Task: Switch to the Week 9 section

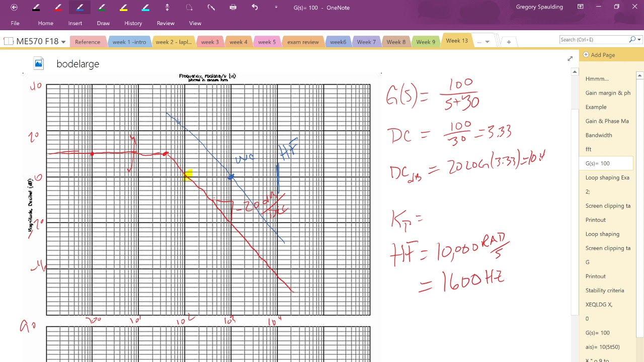Action: click(426, 42)
